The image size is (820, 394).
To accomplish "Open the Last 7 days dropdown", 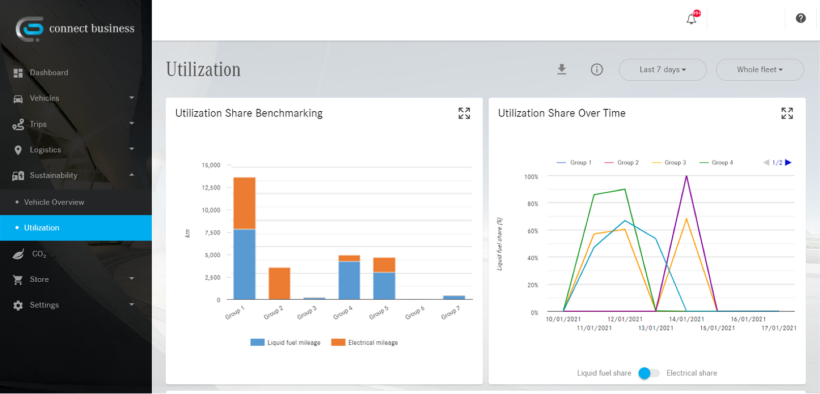I will 663,70.
